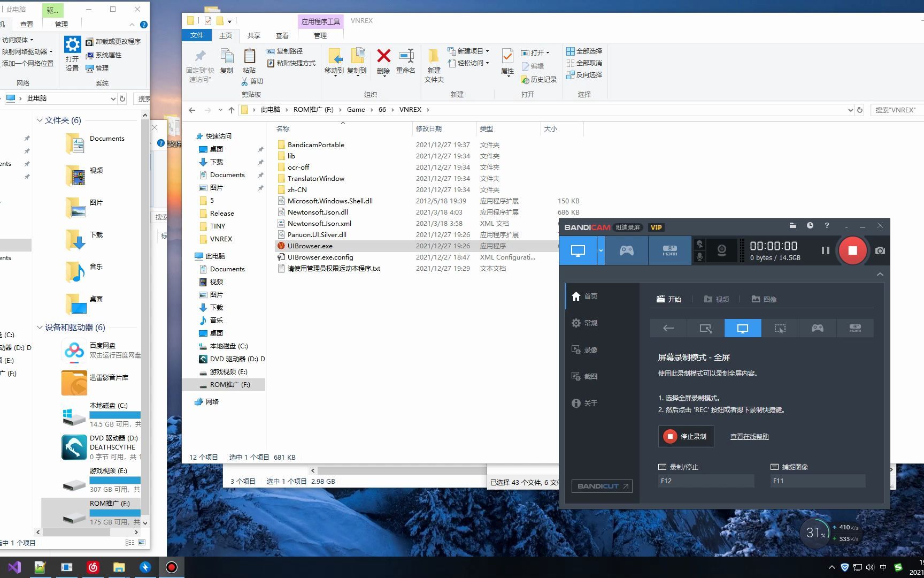Select game recording mode in the mode row
Screen dimensions: 924x578
pos(818,328)
